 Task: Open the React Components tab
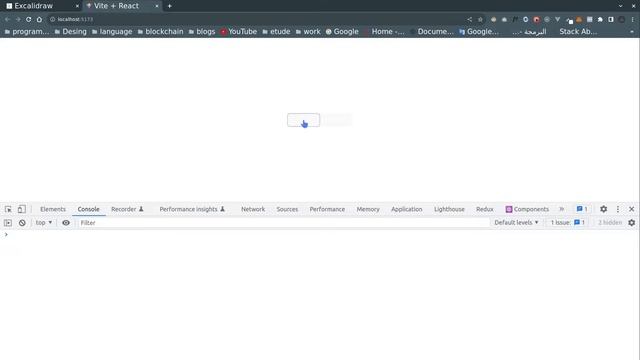click(x=527, y=209)
